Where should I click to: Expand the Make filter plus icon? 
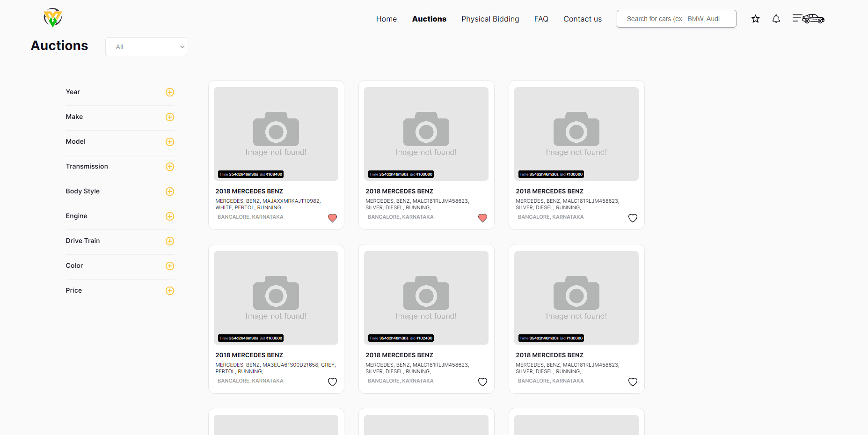point(170,117)
